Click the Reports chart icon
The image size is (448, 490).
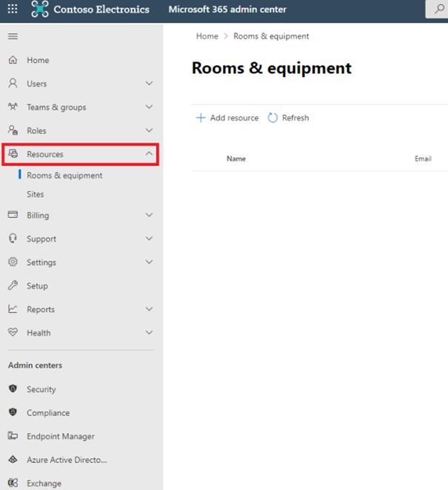coord(13,309)
